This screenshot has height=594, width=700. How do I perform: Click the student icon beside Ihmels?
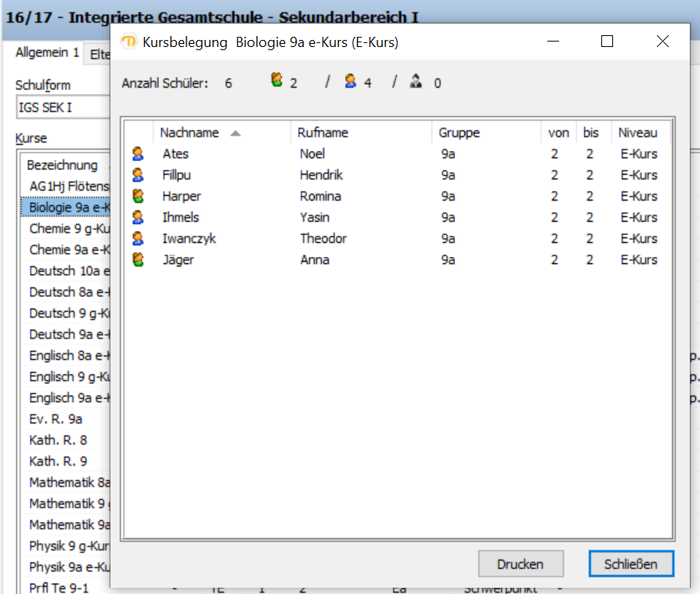(x=138, y=218)
